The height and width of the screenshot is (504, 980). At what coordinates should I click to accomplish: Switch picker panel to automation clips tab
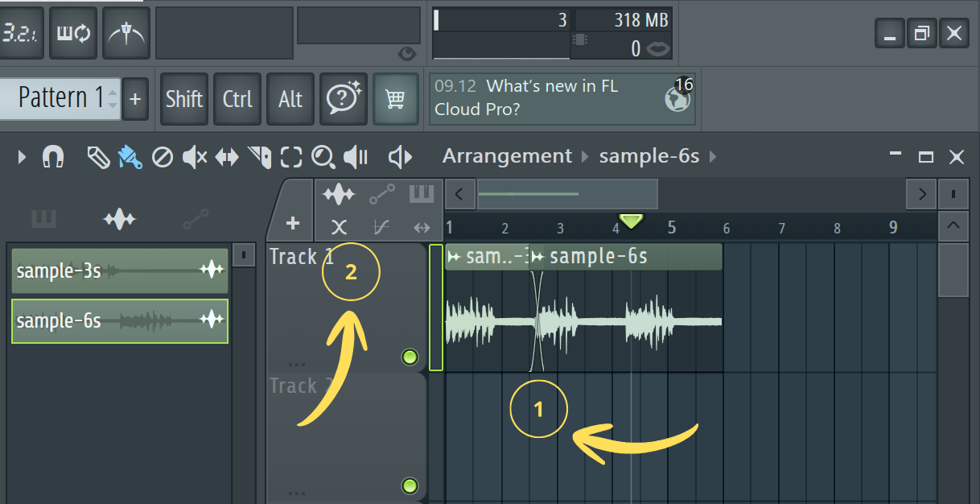pyautogui.click(x=196, y=219)
